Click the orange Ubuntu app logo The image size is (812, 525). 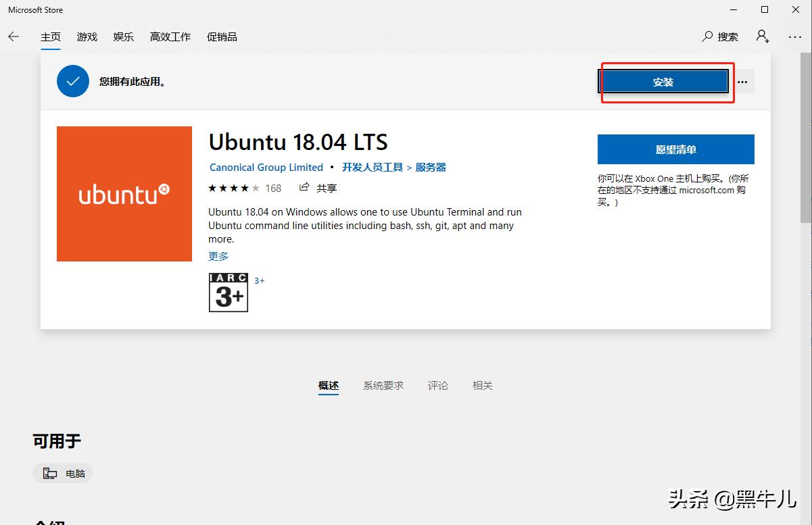click(x=124, y=193)
